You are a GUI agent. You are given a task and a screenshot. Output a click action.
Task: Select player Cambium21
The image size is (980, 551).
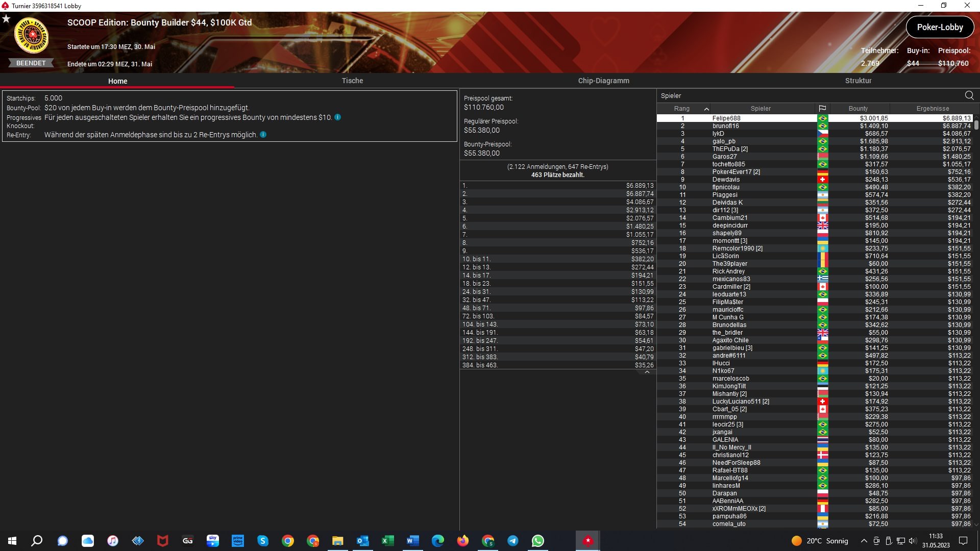(x=815, y=218)
